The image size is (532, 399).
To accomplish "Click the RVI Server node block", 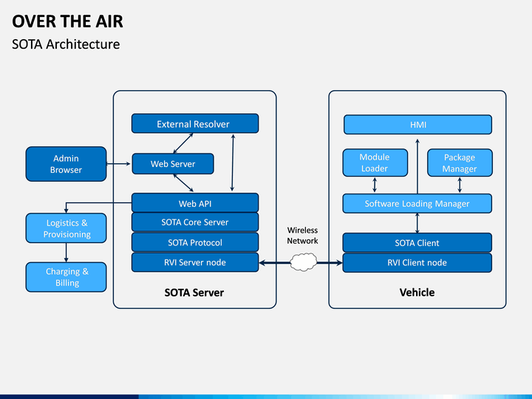I will tap(195, 262).
